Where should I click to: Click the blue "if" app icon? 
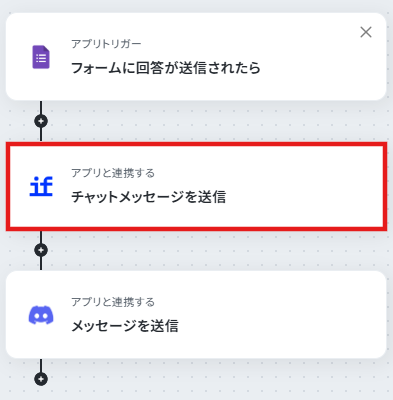click(x=41, y=186)
